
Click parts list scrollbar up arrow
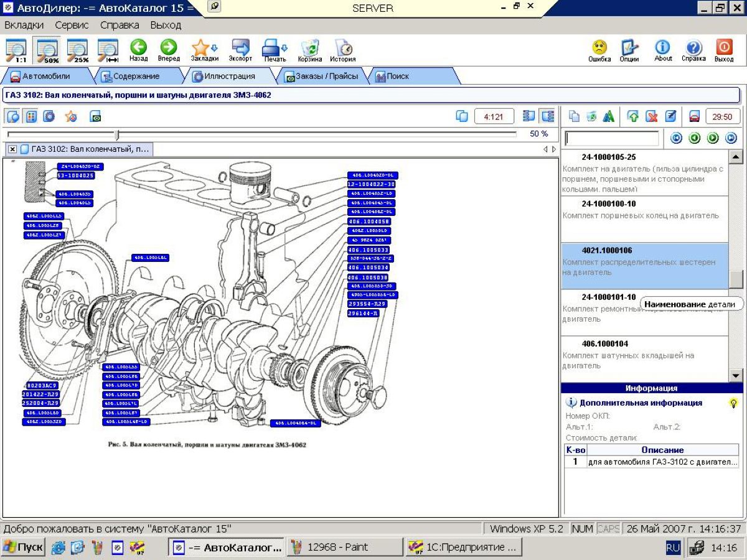point(736,157)
